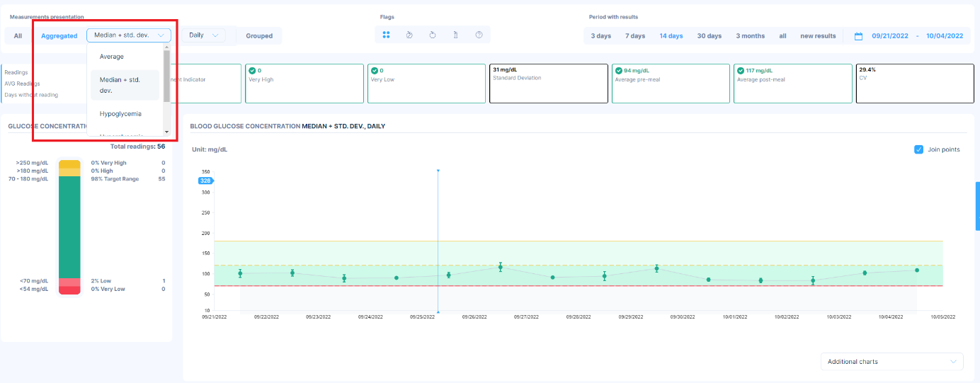The width and height of the screenshot is (980, 383).
Task: Click the Very High green checkmark icon
Action: (252, 71)
